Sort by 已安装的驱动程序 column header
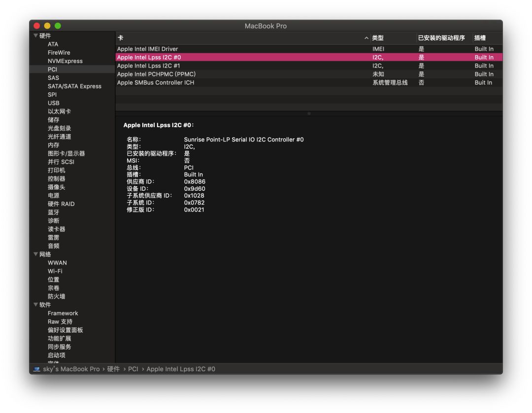Screen dimensions: 532x413 click(x=444, y=38)
